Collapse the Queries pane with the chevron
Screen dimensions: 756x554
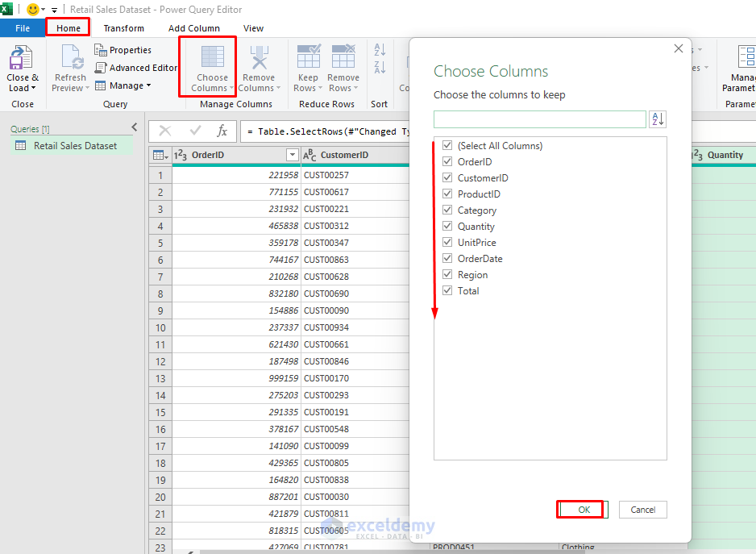135,127
